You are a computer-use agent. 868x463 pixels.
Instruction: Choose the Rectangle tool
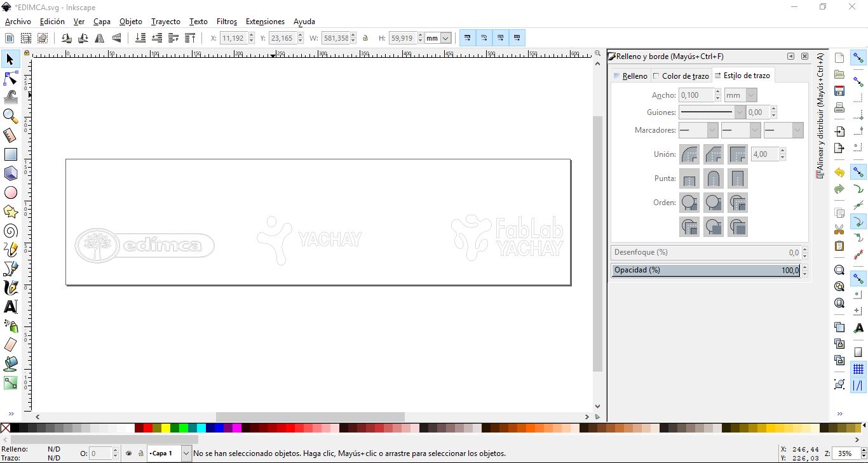(x=10, y=154)
